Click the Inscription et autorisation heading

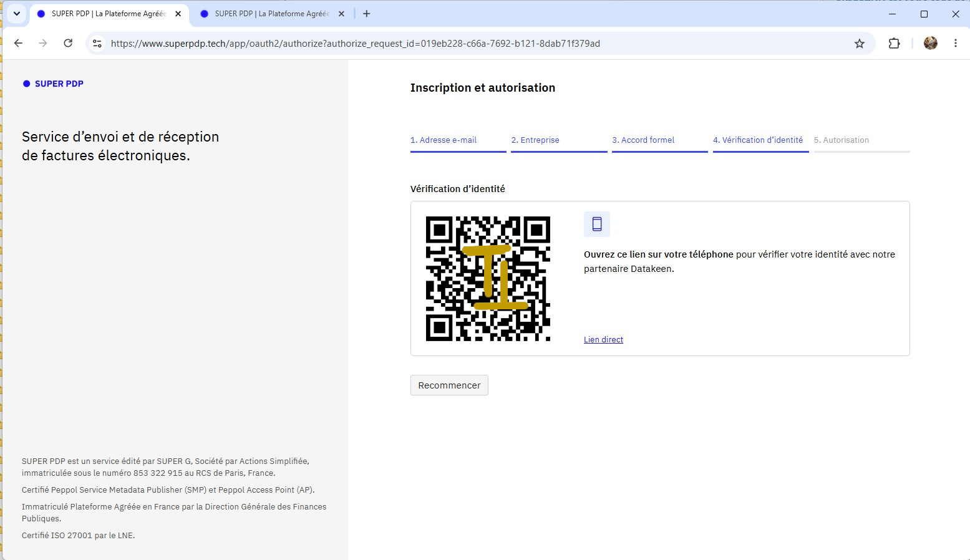click(x=483, y=88)
